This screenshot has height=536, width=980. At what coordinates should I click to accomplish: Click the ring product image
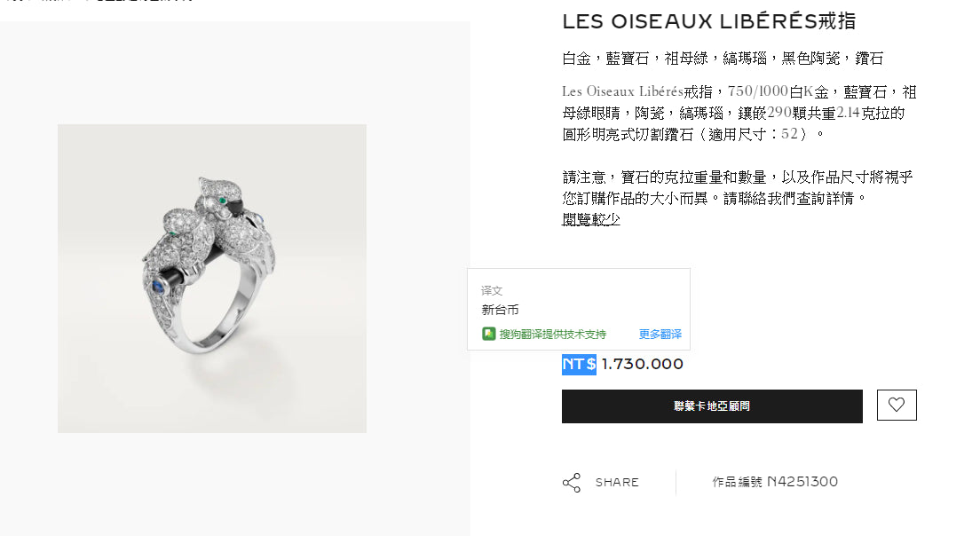[212, 278]
